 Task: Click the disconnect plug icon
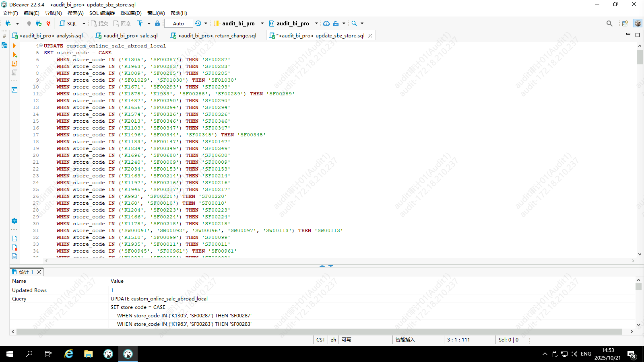coord(48,24)
